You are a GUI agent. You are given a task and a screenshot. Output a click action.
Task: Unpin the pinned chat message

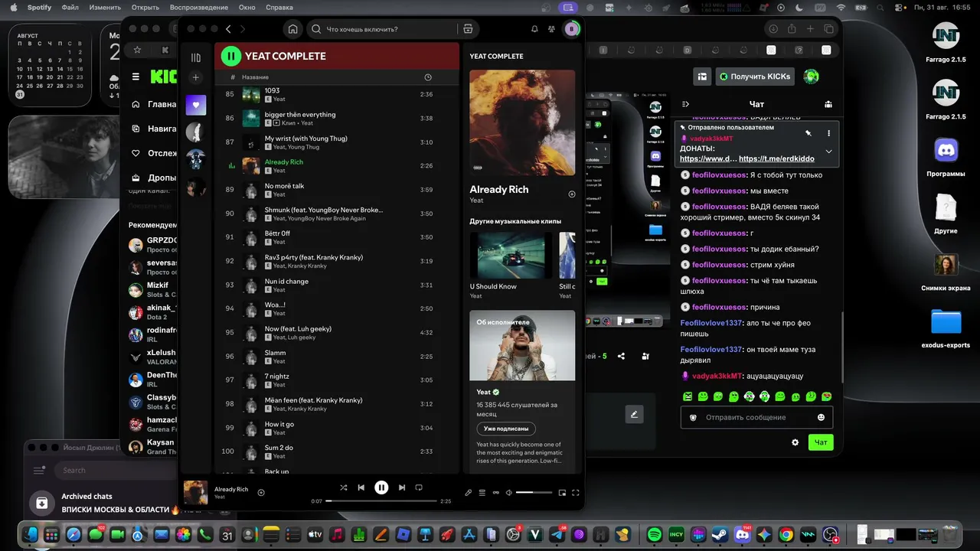[x=808, y=133]
